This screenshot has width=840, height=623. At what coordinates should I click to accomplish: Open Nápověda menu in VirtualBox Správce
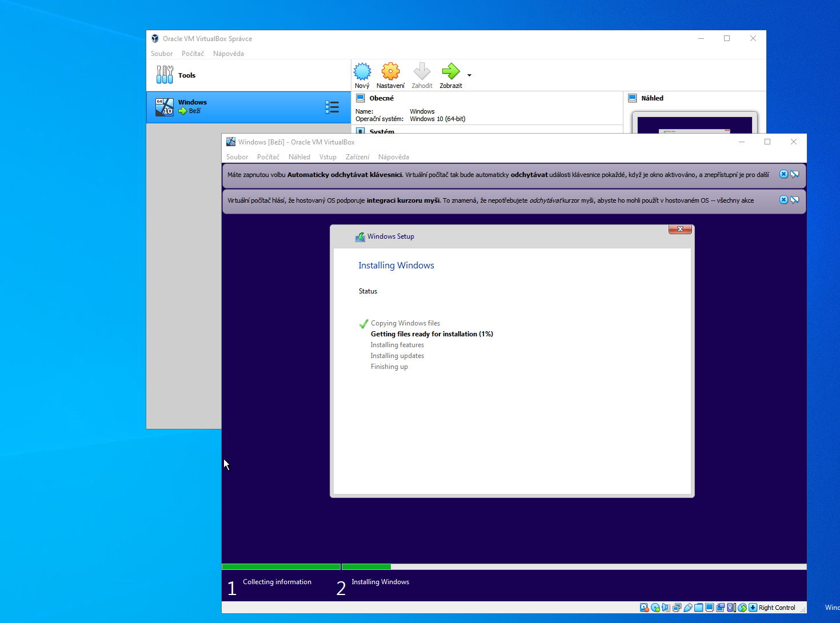[229, 54]
